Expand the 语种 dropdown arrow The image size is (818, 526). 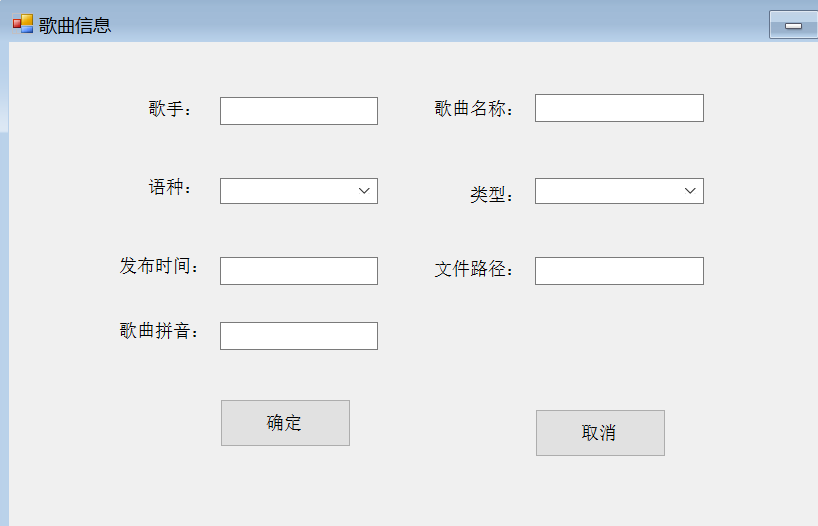point(364,191)
